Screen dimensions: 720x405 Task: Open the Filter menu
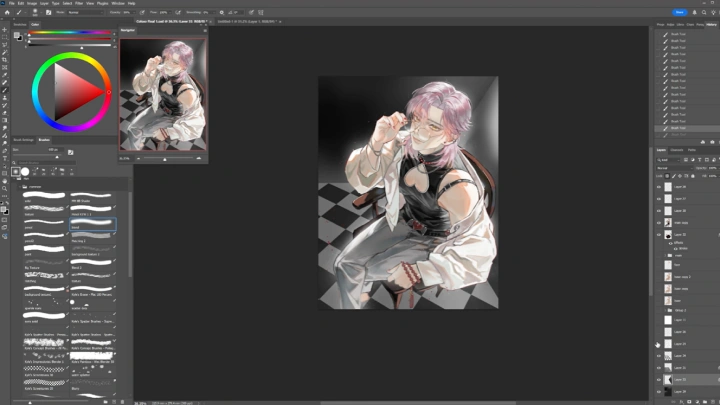point(79,3)
